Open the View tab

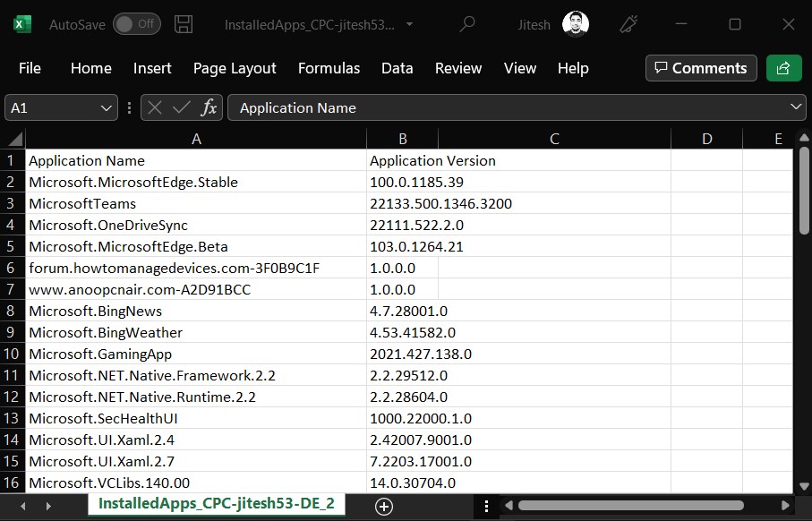click(520, 68)
